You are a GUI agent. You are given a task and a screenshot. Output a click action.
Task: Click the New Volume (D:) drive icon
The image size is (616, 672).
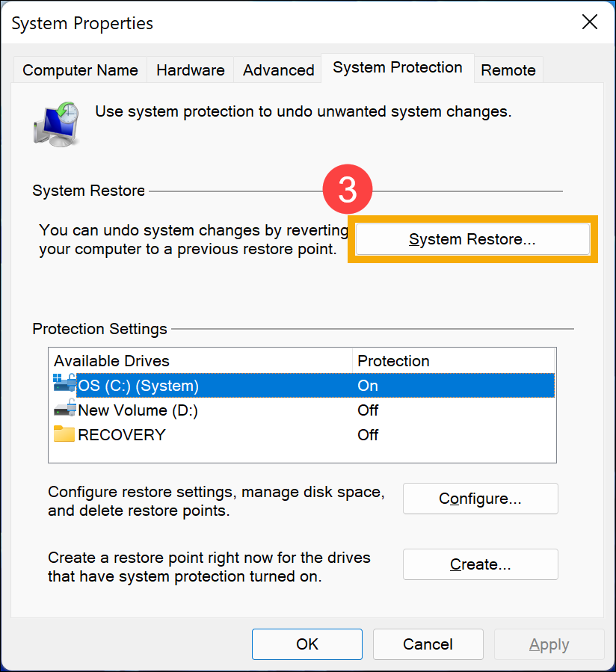click(x=64, y=409)
